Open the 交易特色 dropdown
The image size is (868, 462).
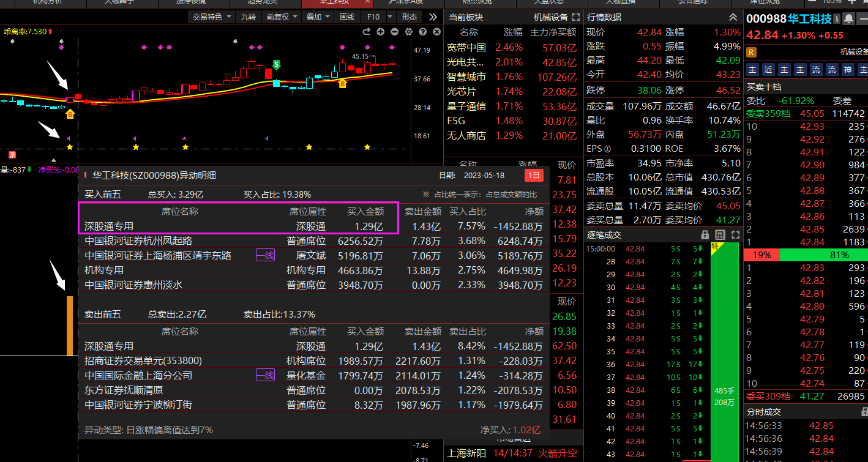(x=212, y=17)
